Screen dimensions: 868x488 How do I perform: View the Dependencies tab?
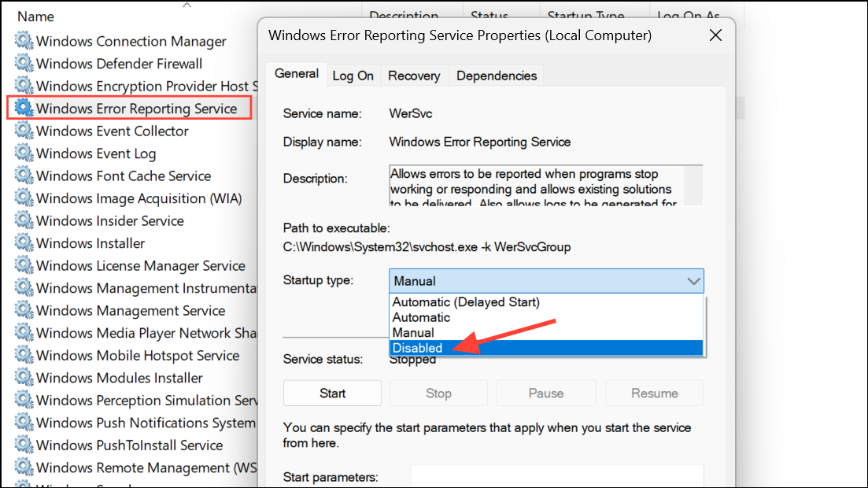497,76
